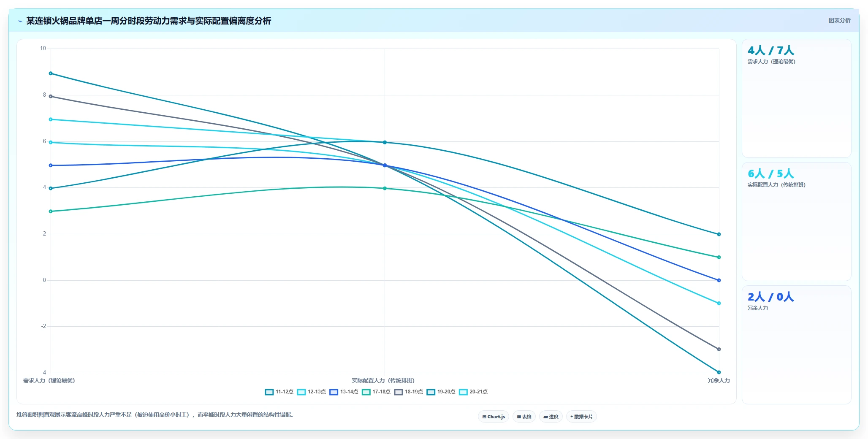Select the 需求人力 data point at value 9
The height and width of the screenshot is (439, 868).
[51, 73]
